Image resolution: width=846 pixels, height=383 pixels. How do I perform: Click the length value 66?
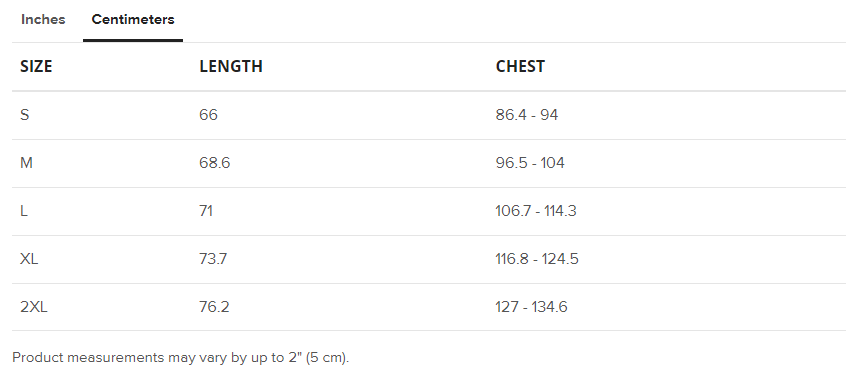click(x=208, y=115)
